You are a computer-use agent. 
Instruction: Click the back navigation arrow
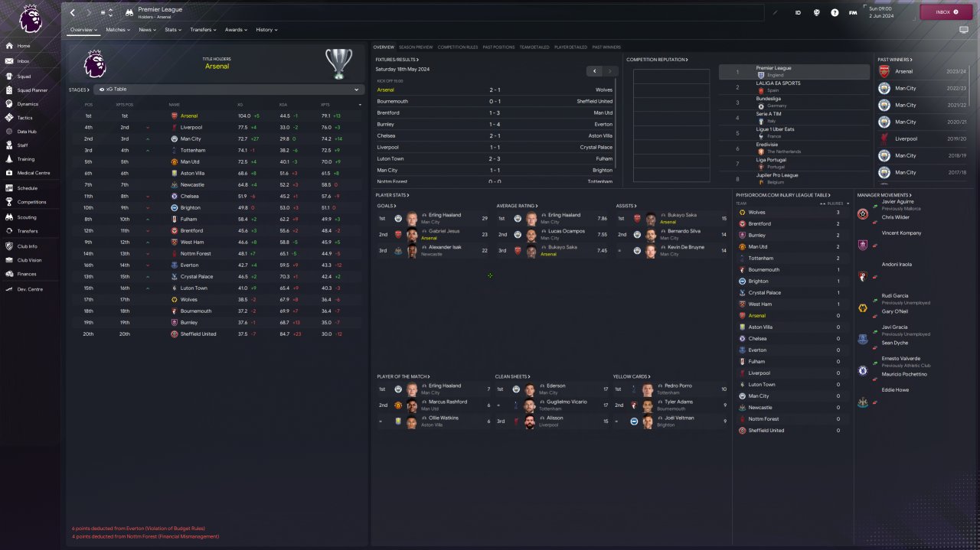click(73, 12)
